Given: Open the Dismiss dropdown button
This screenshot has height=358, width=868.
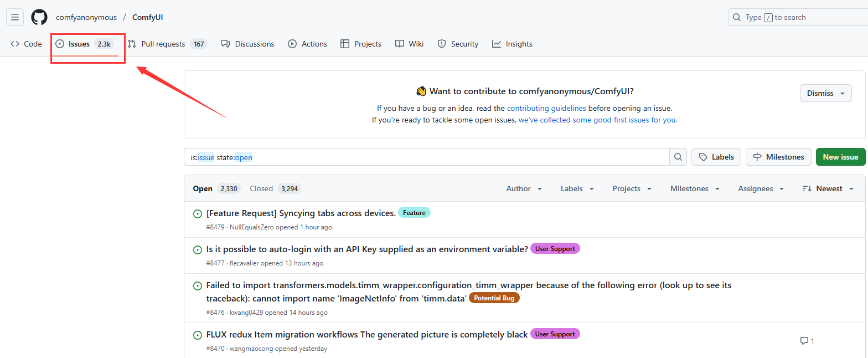Looking at the screenshot, I should click(x=825, y=93).
